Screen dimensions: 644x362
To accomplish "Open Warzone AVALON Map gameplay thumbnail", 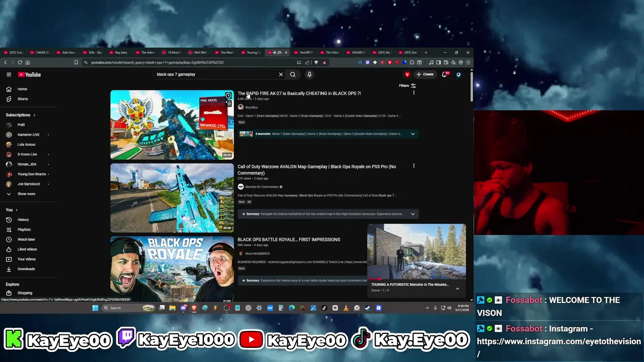I will pyautogui.click(x=172, y=198).
